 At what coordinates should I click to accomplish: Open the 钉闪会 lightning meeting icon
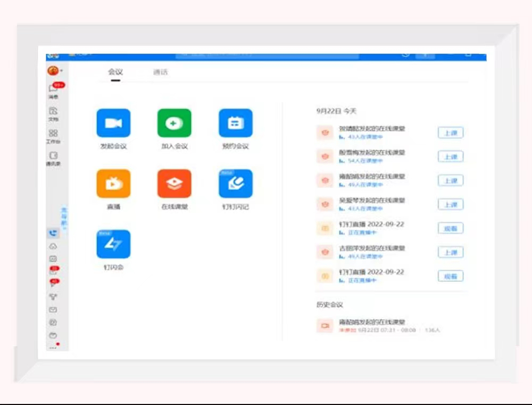pyautogui.click(x=113, y=244)
